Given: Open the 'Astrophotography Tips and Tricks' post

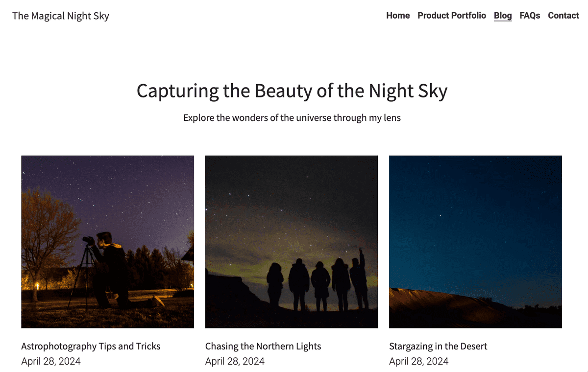Looking at the screenshot, I should 91,346.
